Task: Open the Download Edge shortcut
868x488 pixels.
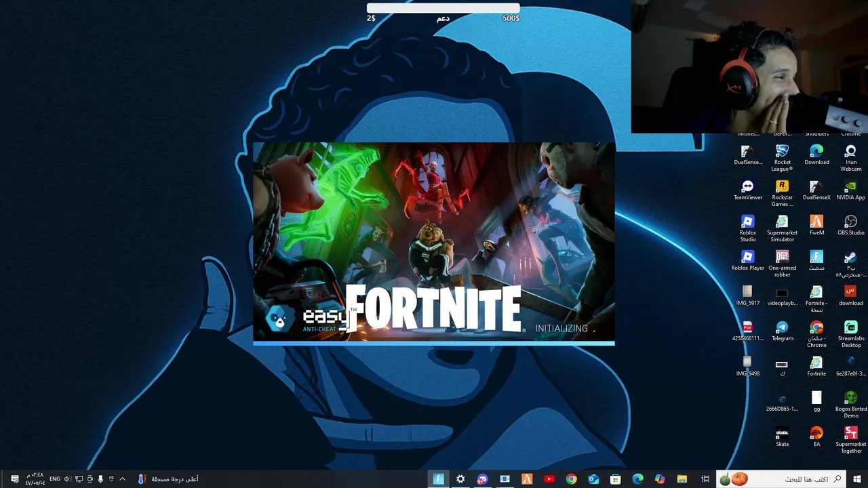Action: point(816,155)
